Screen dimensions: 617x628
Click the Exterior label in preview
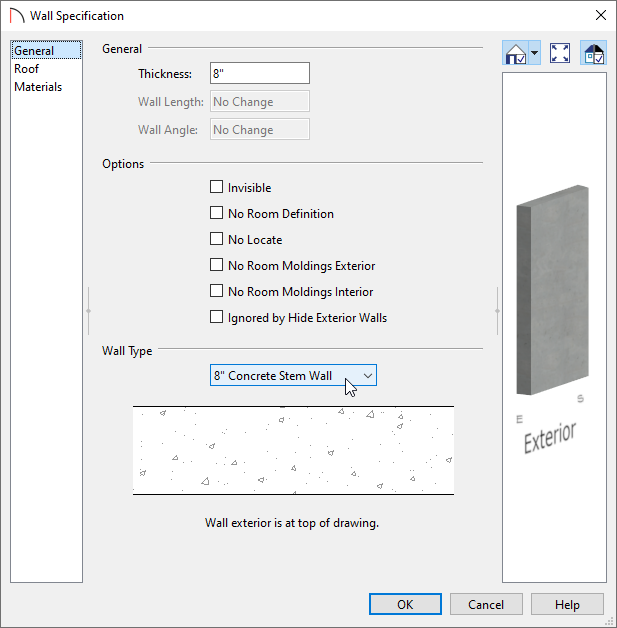pyautogui.click(x=550, y=437)
